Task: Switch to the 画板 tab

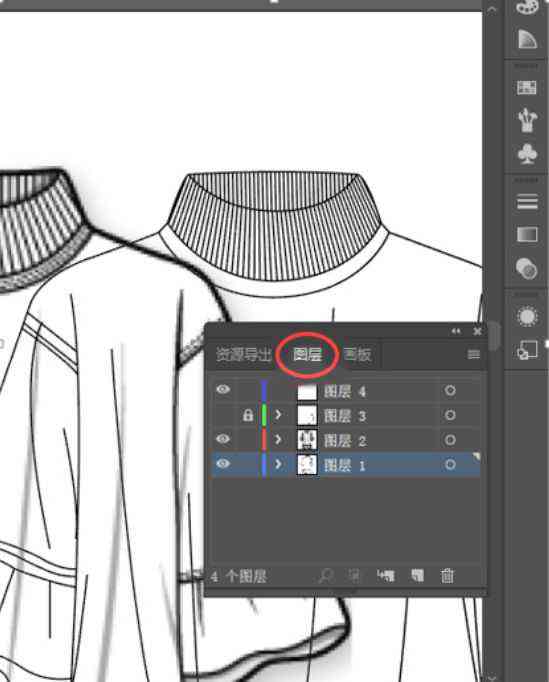Action: [357, 354]
